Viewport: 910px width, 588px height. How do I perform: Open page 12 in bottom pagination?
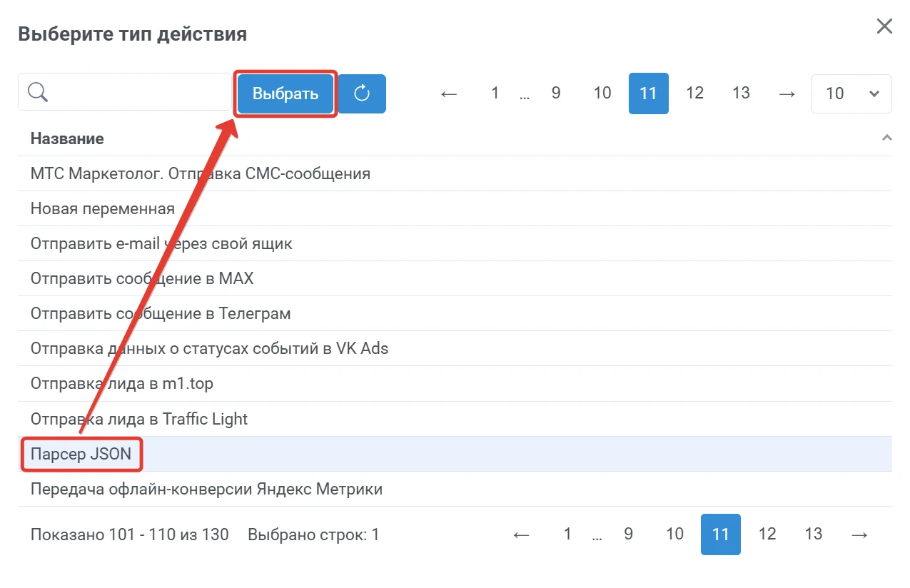click(767, 534)
